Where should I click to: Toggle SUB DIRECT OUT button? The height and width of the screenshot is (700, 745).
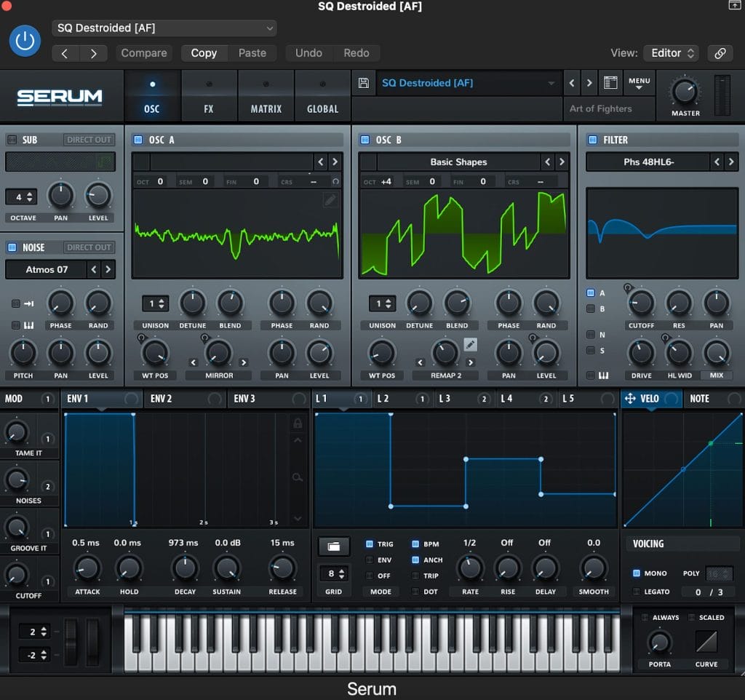(89, 140)
